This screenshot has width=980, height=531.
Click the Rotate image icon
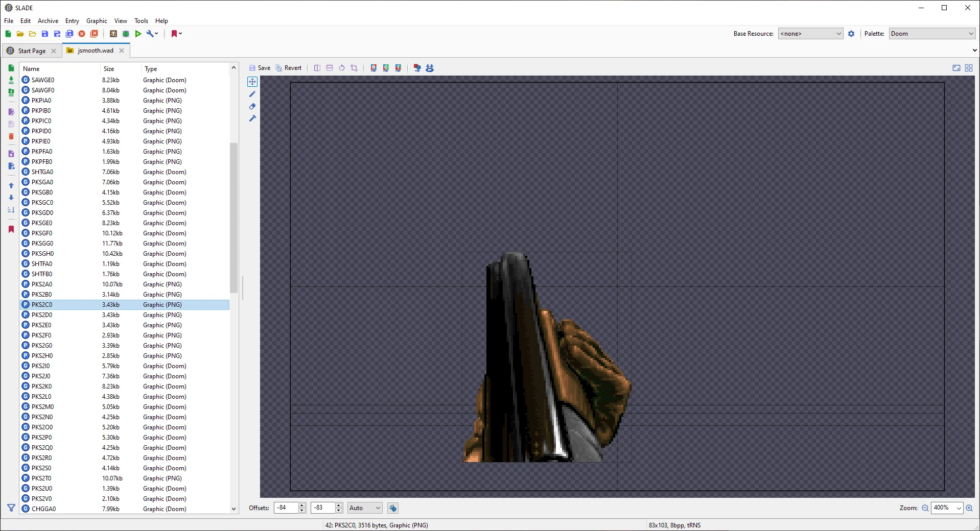click(x=342, y=68)
